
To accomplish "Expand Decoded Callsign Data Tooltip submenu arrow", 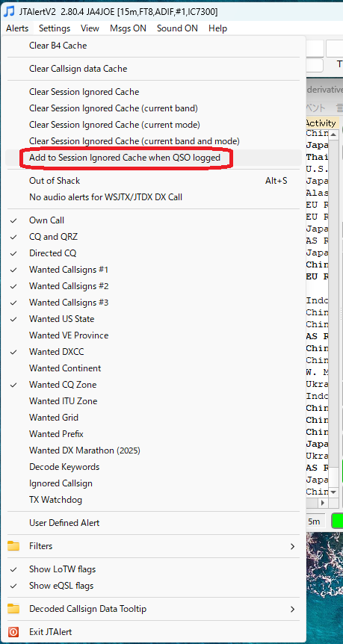I will pos(292,609).
